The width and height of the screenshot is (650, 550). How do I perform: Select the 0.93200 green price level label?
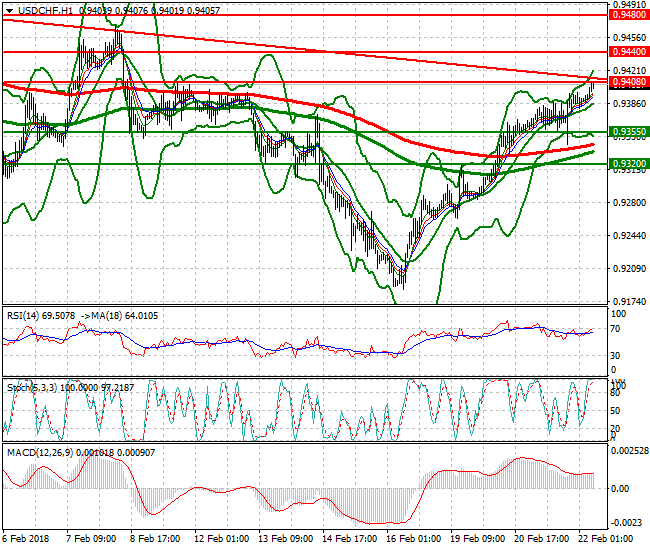[629, 164]
